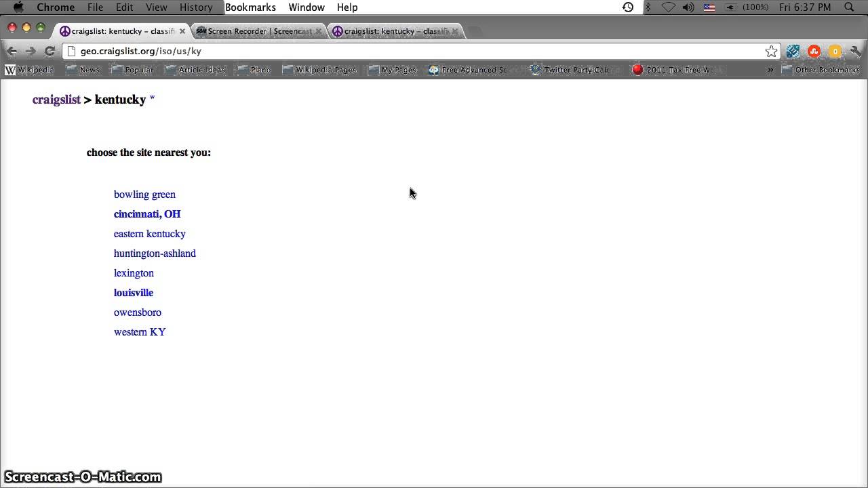The image size is (868, 488).
Task: Open the Edit menu
Action: point(124,7)
